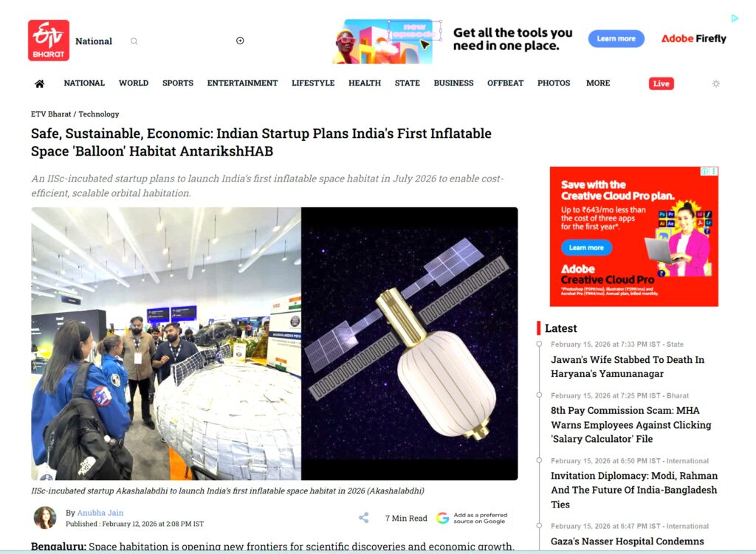Click Learn more on Adobe Firefly banner
The image size is (756, 554).
click(x=616, y=38)
